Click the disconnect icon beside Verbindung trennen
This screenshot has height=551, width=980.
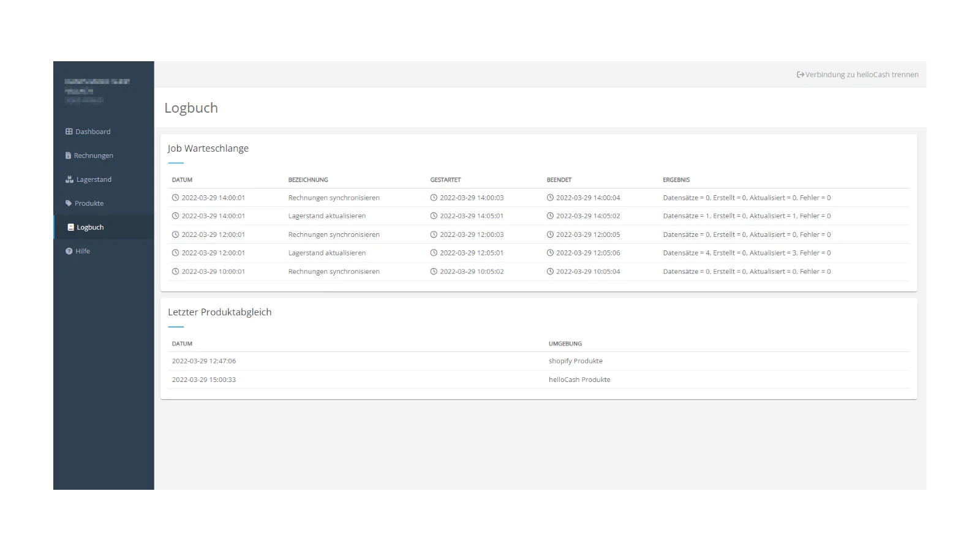(x=800, y=75)
